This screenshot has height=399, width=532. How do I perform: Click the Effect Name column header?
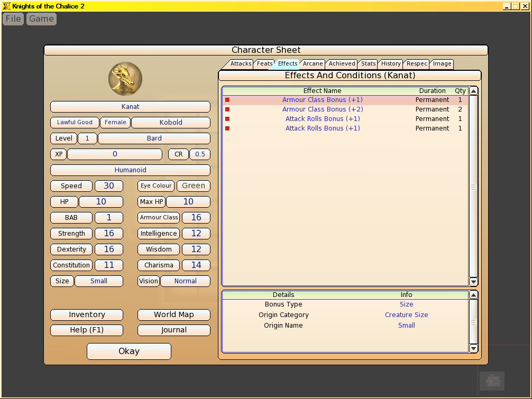[322, 91]
